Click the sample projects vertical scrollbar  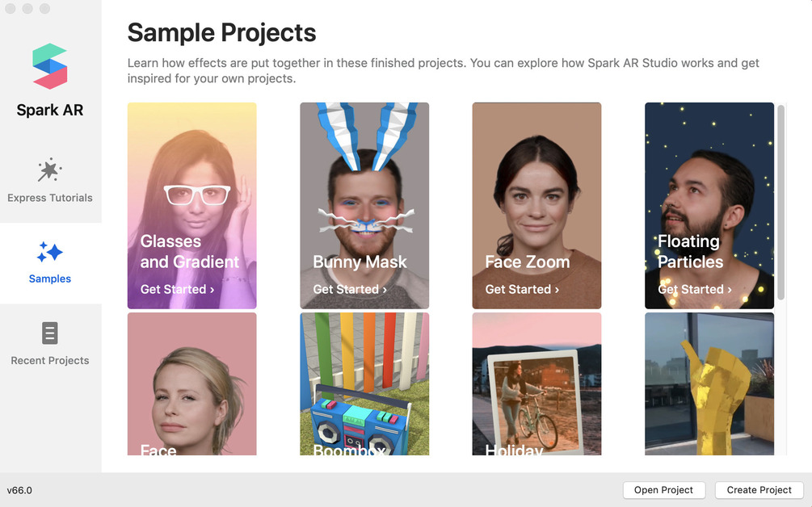point(781,202)
